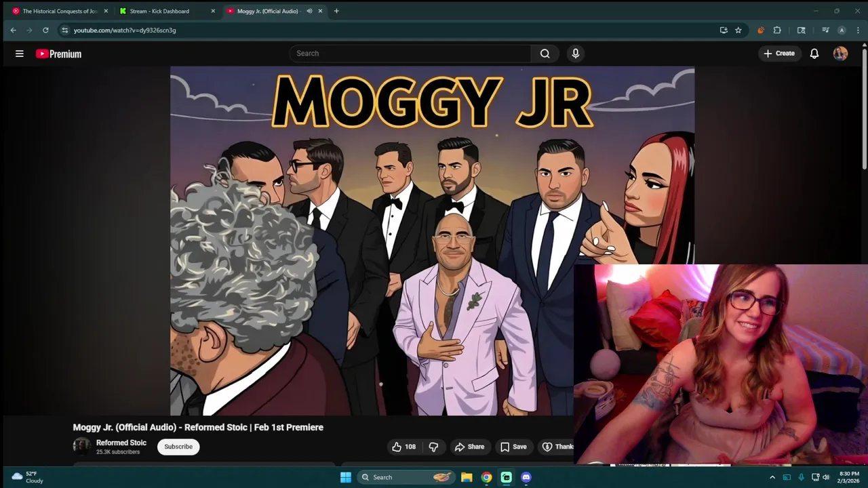Share the Moggy Jr. video
The image size is (868, 488).
coord(469,447)
